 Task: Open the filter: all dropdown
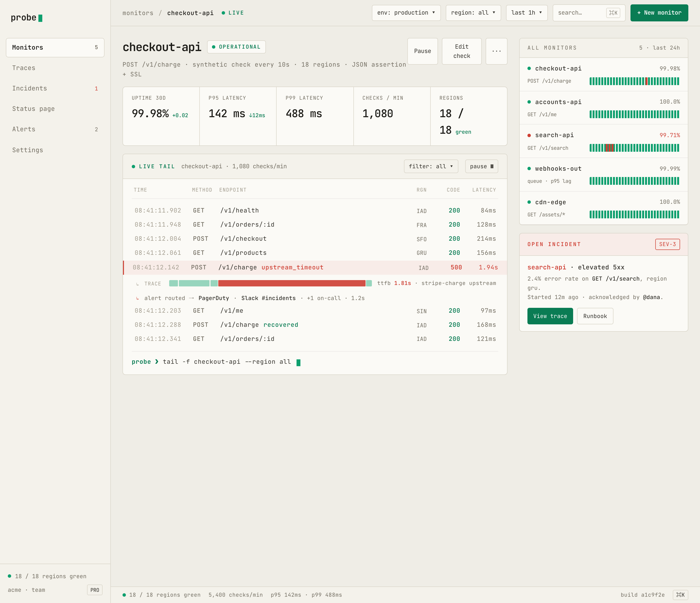(x=431, y=166)
